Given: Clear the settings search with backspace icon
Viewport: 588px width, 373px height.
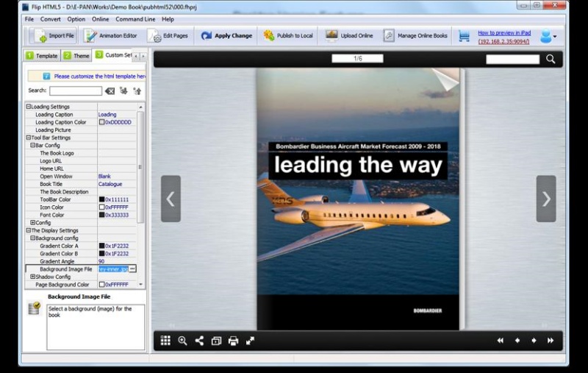Looking at the screenshot, I should coord(110,90).
